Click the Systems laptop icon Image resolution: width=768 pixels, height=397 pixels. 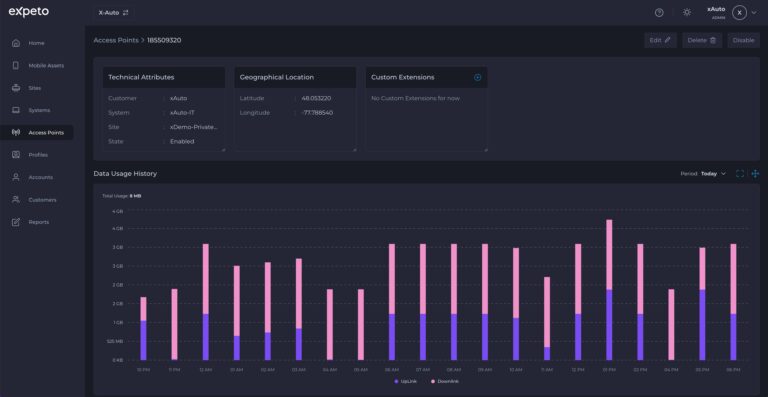tap(16, 110)
